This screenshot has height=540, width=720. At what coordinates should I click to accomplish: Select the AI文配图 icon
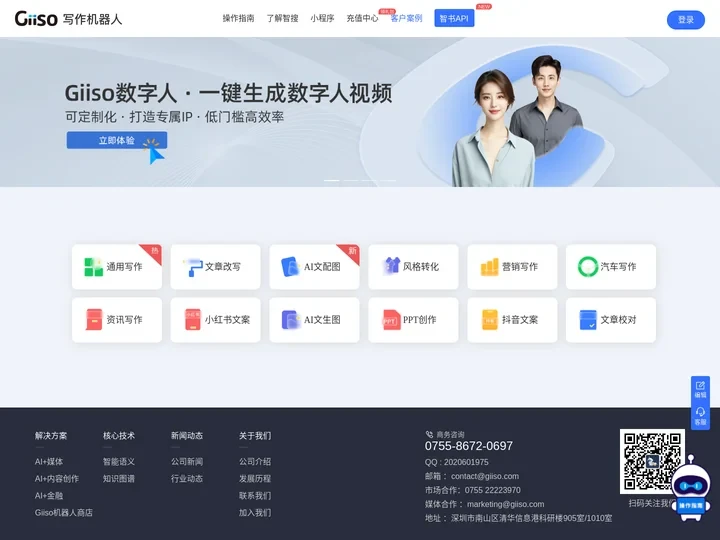[291, 267]
